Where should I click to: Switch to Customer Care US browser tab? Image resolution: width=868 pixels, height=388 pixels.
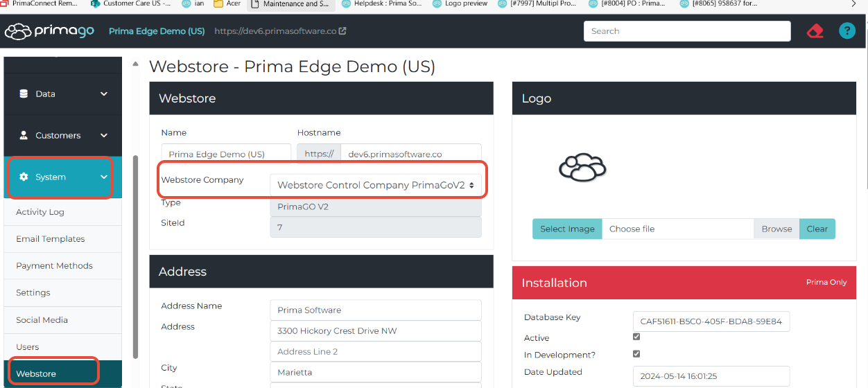tap(131, 3)
